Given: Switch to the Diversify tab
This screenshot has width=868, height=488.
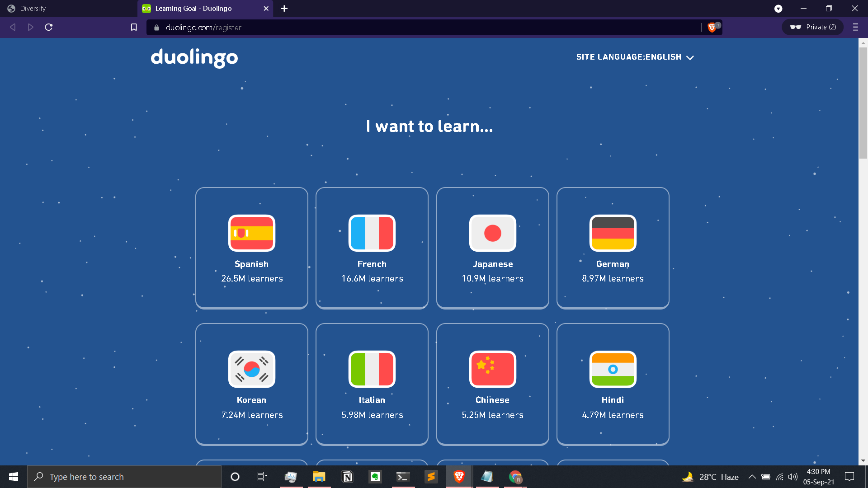Looking at the screenshot, I should point(33,9).
